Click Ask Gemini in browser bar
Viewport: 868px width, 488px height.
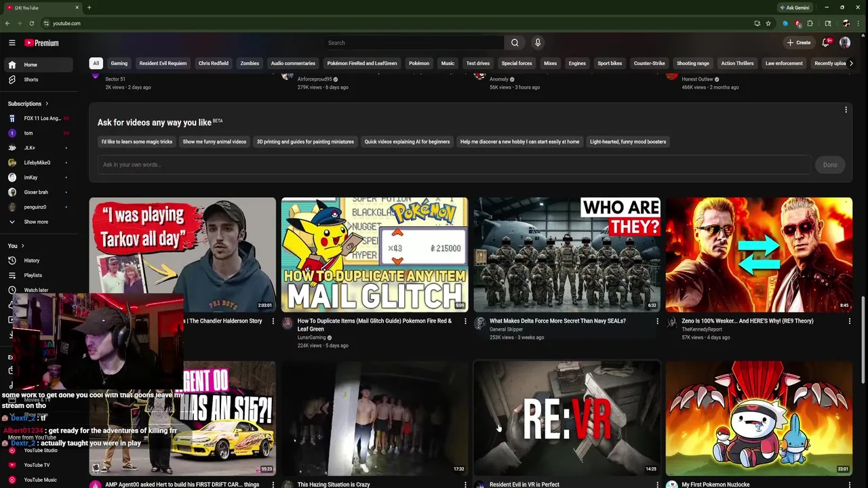point(794,7)
